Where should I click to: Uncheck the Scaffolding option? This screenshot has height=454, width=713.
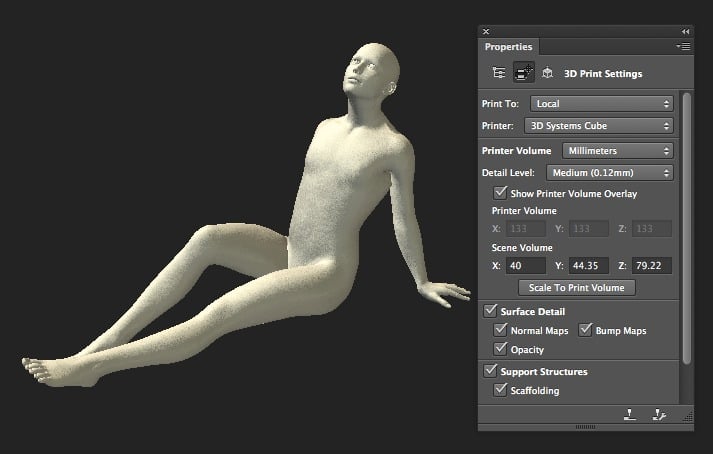tap(501, 391)
